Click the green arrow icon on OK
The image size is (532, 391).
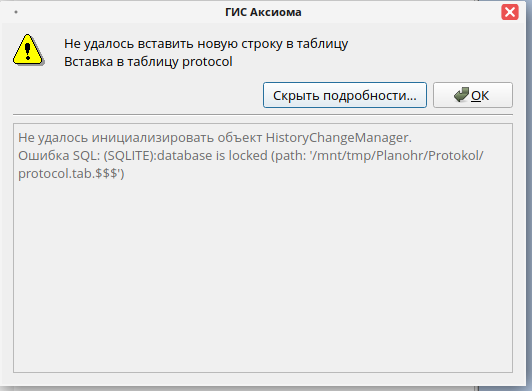coord(461,95)
